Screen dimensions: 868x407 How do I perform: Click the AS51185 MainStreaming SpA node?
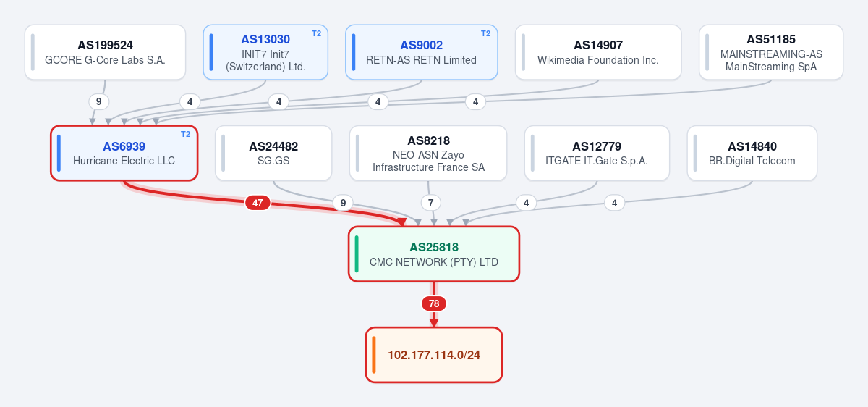771,52
